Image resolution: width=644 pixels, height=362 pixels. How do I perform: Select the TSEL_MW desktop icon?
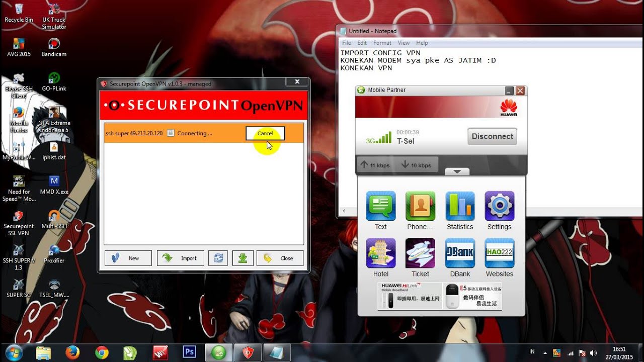(54, 288)
